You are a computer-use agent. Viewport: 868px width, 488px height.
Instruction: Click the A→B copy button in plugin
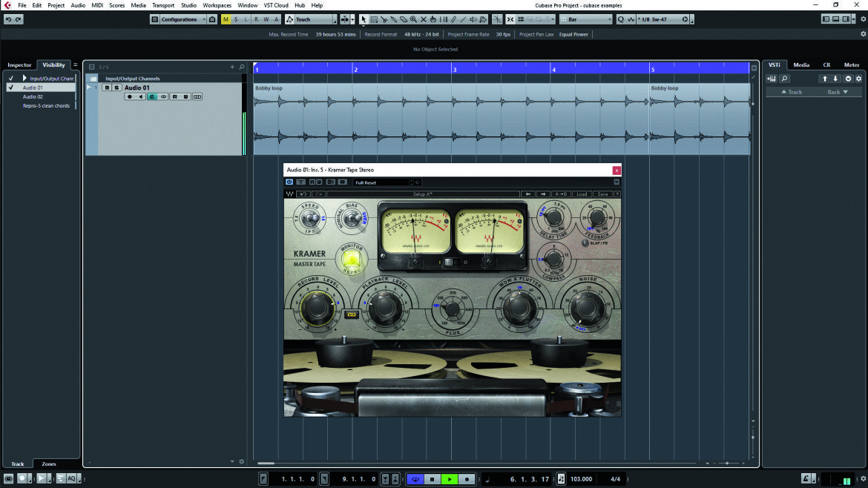(x=561, y=194)
